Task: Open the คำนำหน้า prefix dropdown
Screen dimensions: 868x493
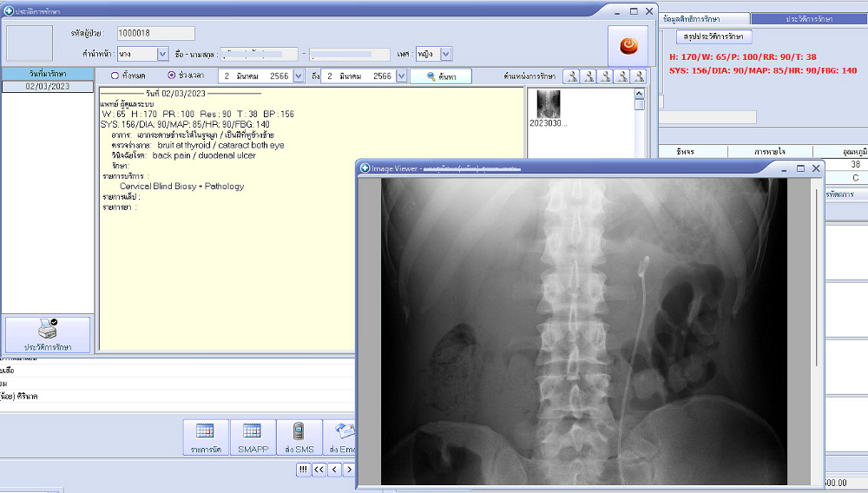Action: coord(163,54)
